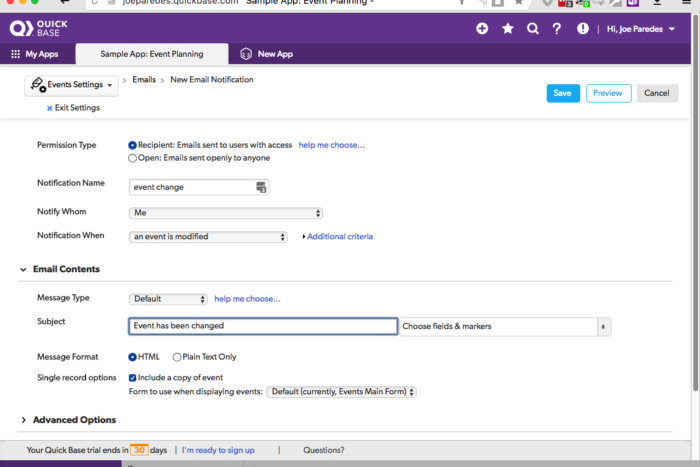Click New Email Notification breadcrumb text
Viewport: 700px width, 467px height.
pos(212,79)
